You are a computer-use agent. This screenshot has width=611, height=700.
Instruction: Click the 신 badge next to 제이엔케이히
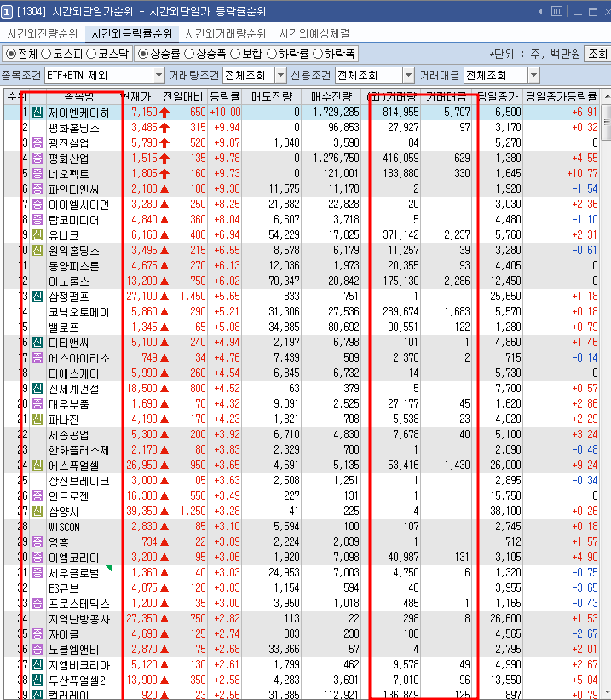pyautogui.click(x=37, y=112)
